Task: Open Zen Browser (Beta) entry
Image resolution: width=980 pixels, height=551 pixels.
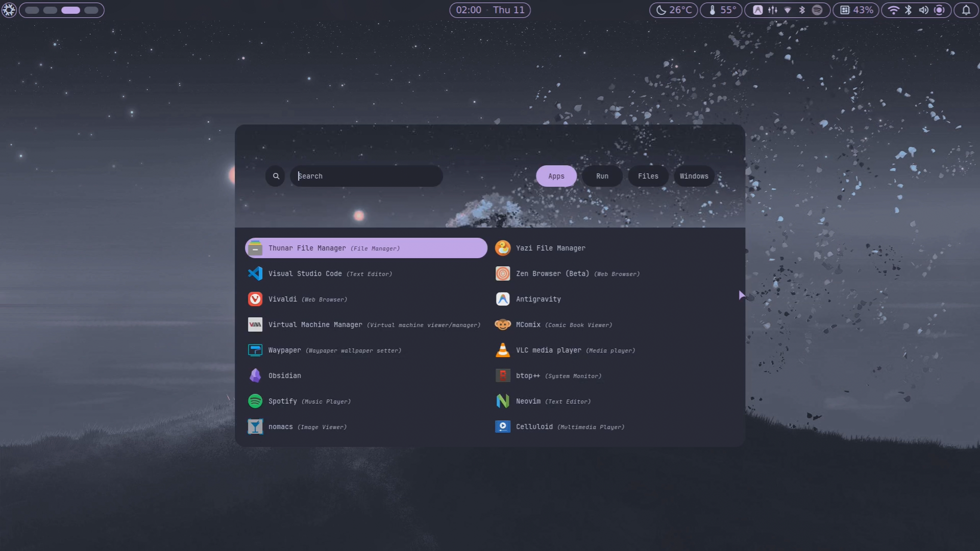Action: (x=614, y=273)
